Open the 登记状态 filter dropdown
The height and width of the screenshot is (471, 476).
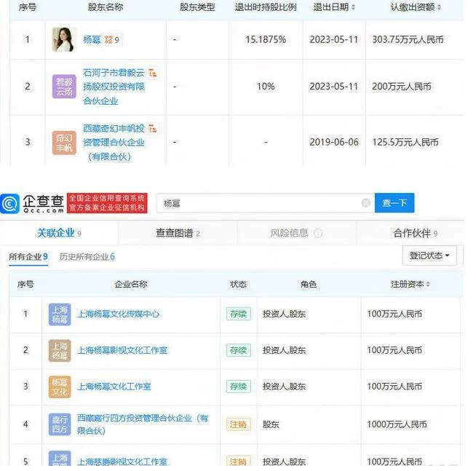tap(429, 256)
